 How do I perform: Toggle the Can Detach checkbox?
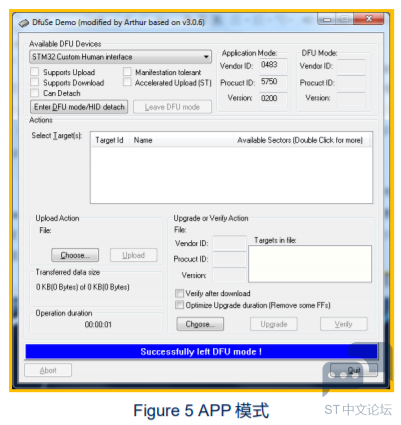coord(34,93)
